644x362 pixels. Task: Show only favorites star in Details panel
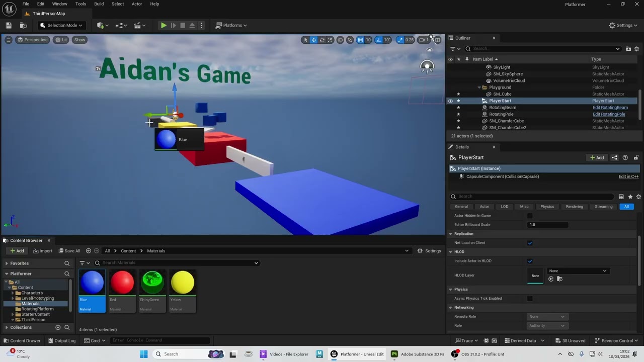point(630,197)
